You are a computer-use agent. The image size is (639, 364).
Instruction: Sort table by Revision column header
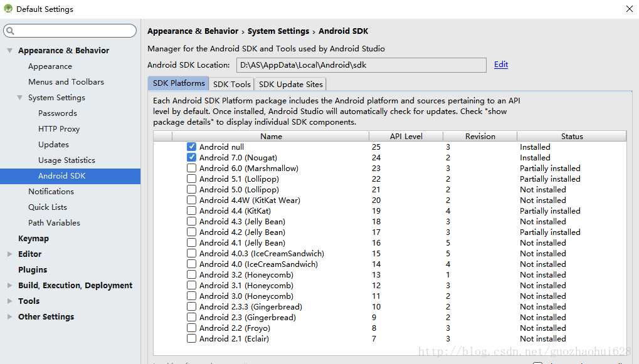(480, 137)
